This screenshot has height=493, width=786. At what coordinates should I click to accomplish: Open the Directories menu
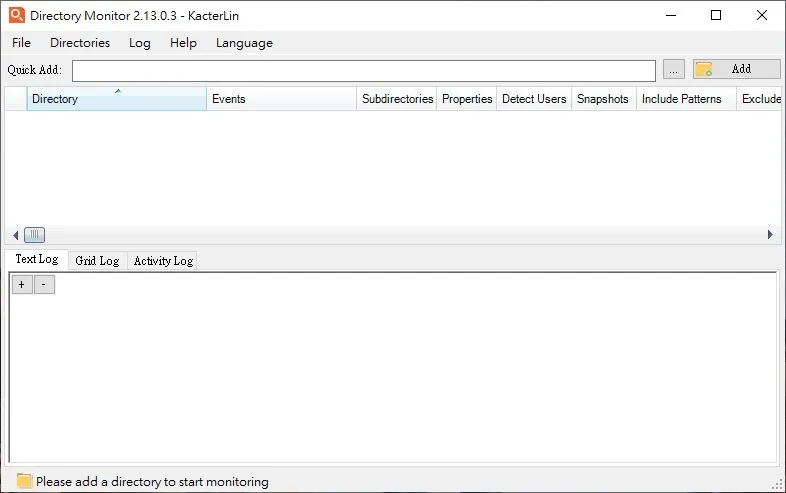pos(80,43)
